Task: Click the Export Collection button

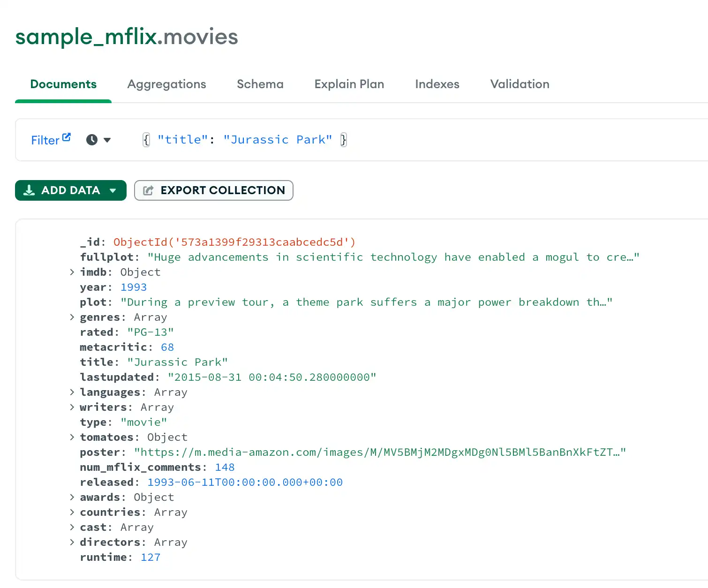Action: coord(214,190)
